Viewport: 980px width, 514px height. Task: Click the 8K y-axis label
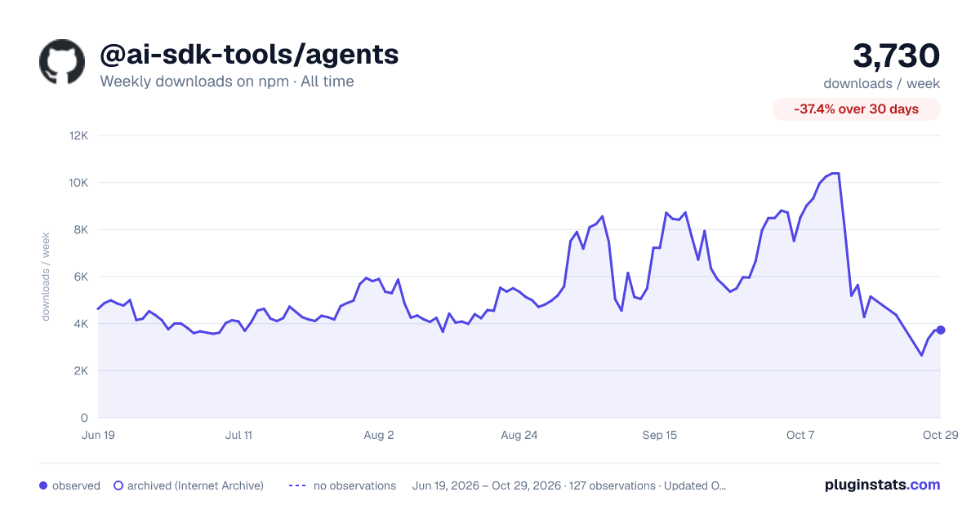point(82,229)
